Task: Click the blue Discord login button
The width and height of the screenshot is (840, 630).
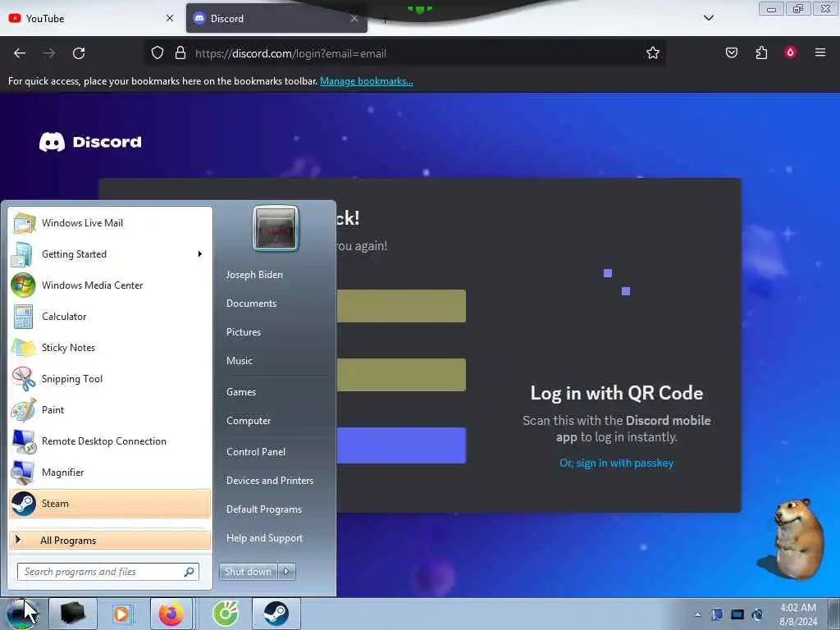Action: click(x=401, y=445)
